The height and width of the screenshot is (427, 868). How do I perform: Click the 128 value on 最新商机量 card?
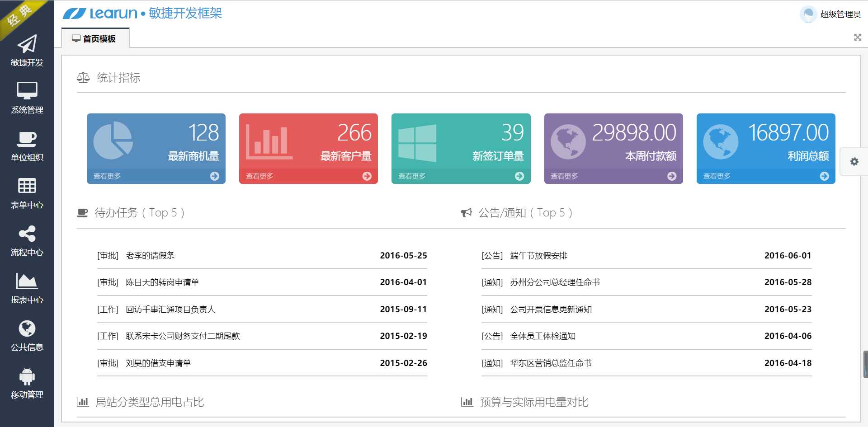pyautogui.click(x=203, y=132)
